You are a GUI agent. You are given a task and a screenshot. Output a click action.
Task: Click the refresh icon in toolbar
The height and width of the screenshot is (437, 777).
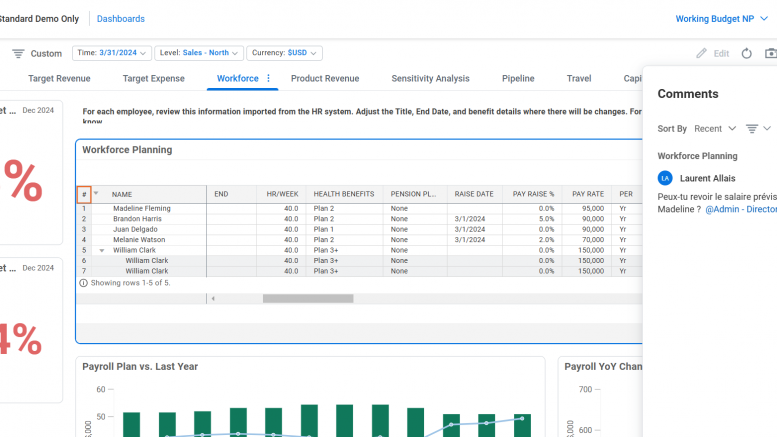point(746,54)
